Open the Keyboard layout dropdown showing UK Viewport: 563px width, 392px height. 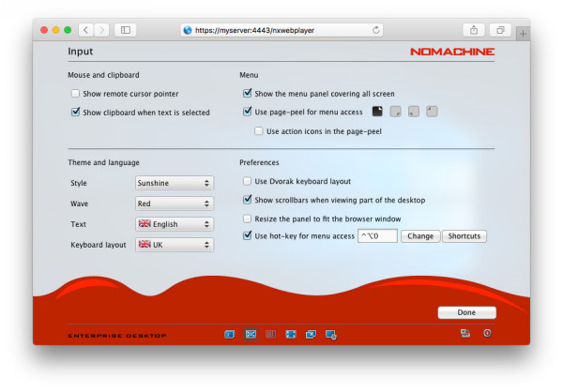175,245
